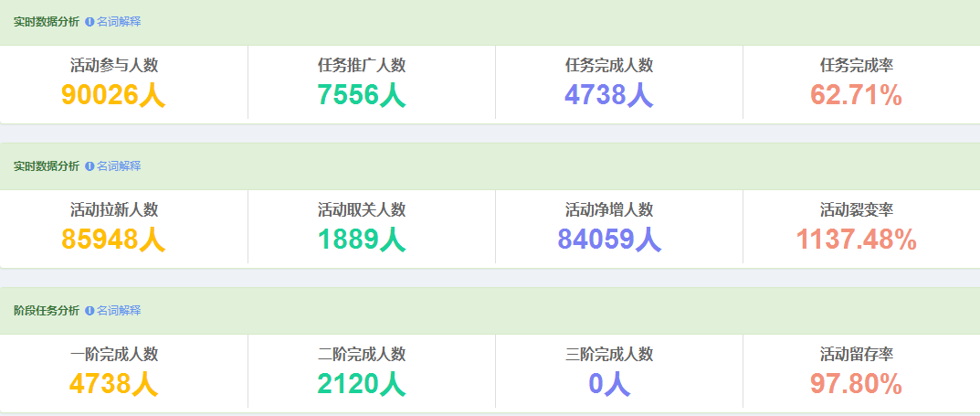
Task: Click the 2120人 二阶完成人数 value
Action: coord(362,383)
